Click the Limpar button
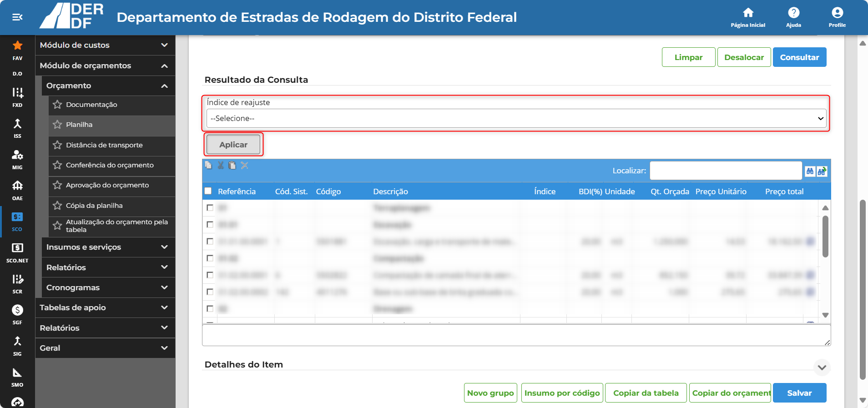The height and width of the screenshot is (408, 868). point(688,57)
